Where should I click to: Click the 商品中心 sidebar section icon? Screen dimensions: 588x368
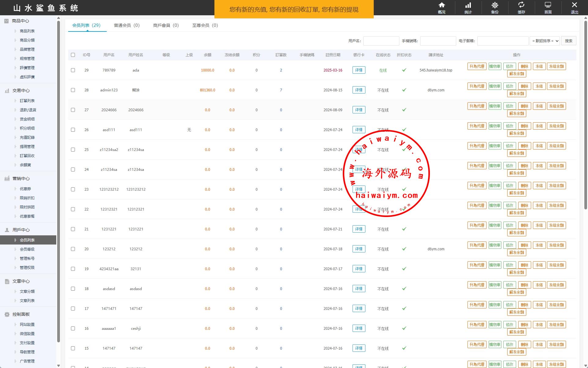click(x=6, y=21)
